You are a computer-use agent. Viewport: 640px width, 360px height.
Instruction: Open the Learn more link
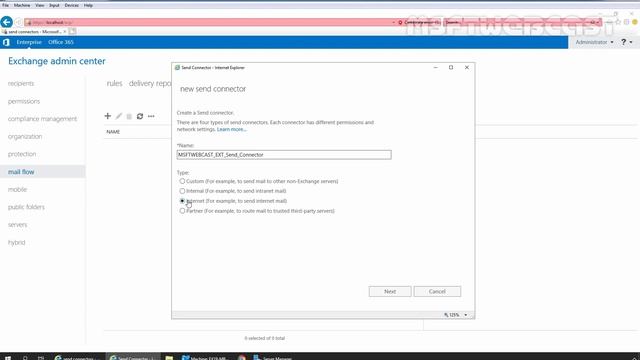[231, 129]
